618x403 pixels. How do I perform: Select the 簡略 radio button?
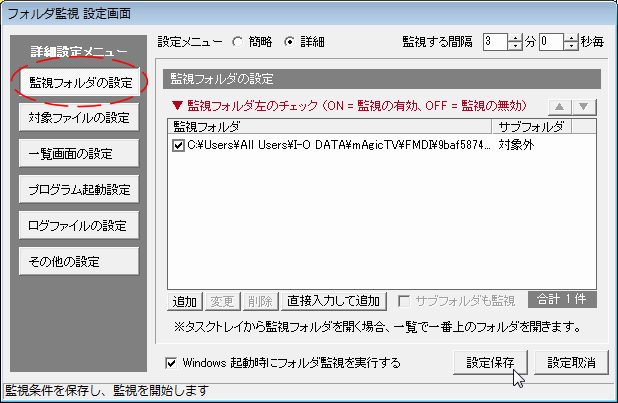pyautogui.click(x=237, y=42)
